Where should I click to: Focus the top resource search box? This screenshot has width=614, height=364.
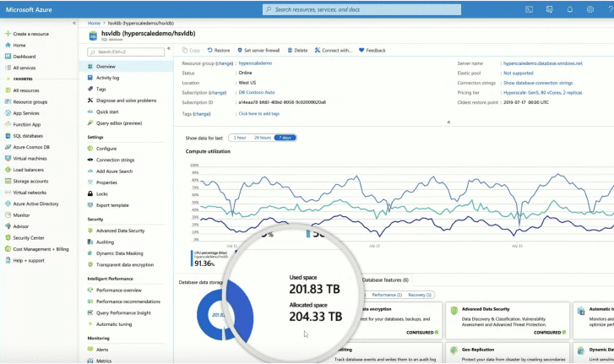pyautogui.click(x=361, y=10)
